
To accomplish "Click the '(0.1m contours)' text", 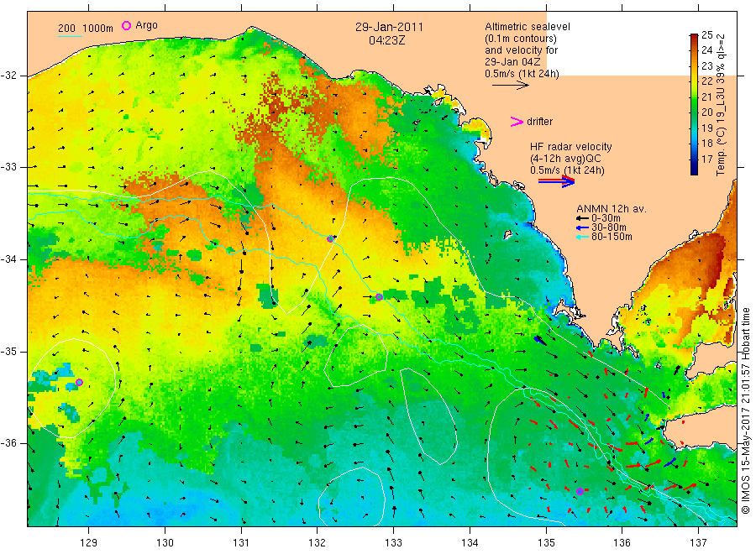I will [x=521, y=39].
